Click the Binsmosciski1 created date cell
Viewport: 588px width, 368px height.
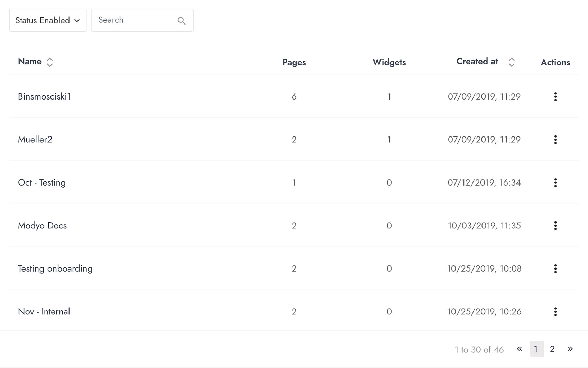484,96
